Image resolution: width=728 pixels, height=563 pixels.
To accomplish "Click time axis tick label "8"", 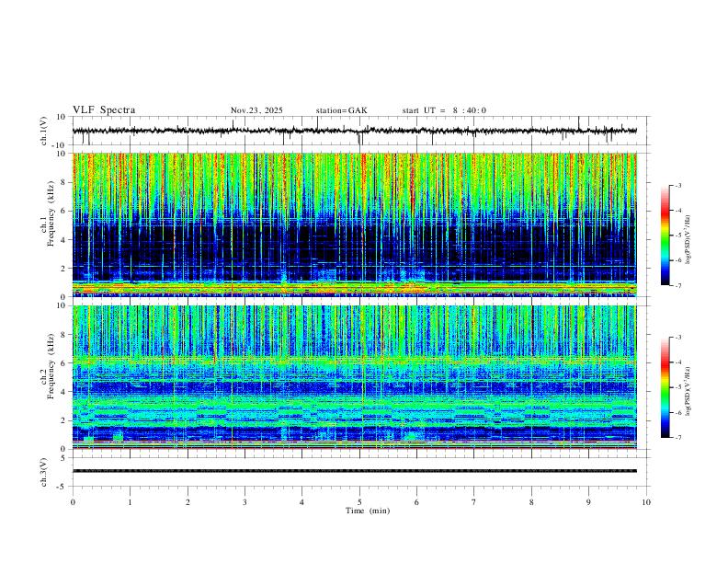I will point(531,502).
